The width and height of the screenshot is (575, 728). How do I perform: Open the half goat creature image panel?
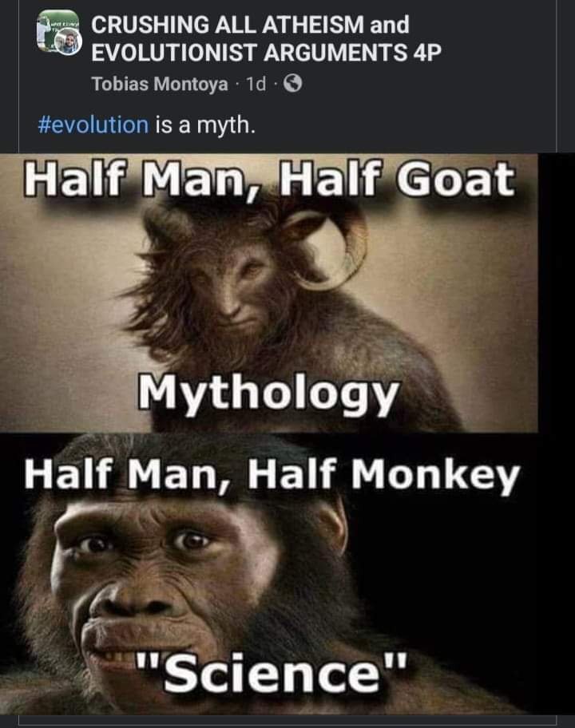pyautogui.click(x=269, y=294)
